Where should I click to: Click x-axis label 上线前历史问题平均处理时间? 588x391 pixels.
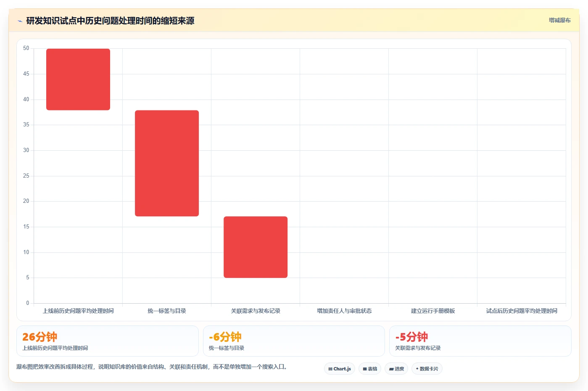(x=78, y=311)
